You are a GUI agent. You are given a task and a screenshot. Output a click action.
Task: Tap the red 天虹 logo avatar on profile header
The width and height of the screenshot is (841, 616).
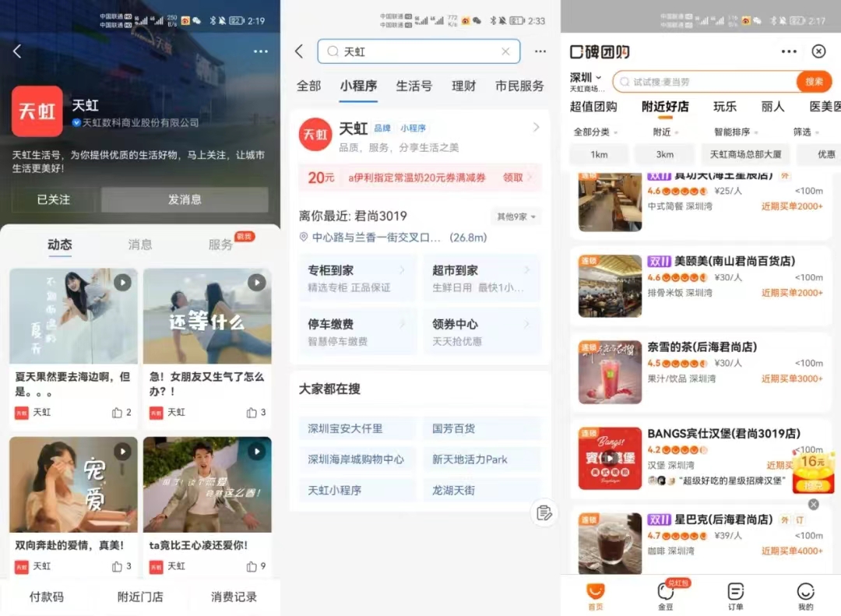(37, 111)
